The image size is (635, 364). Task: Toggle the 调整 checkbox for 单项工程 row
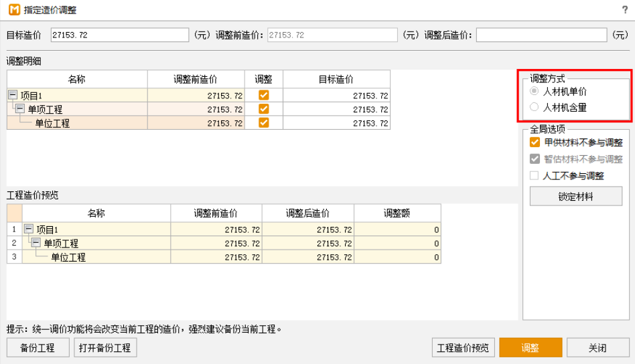(263, 109)
